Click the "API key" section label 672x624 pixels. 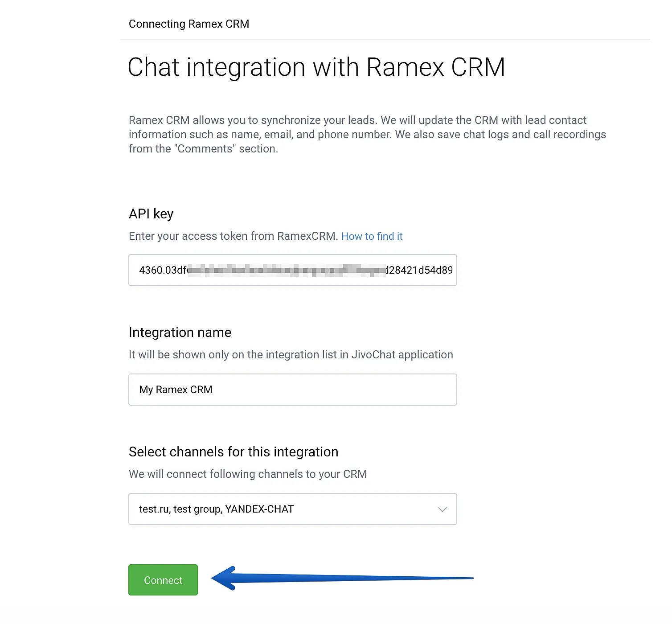tap(151, 214)
